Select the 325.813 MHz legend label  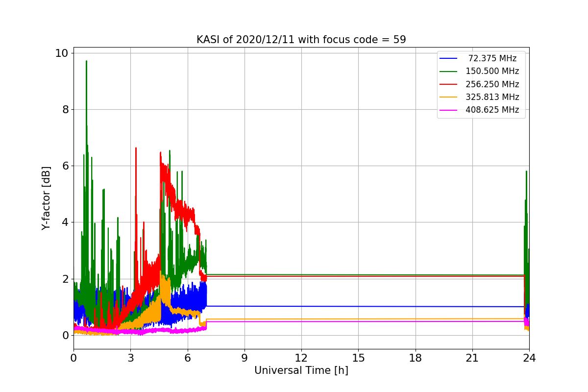point(492,97)
